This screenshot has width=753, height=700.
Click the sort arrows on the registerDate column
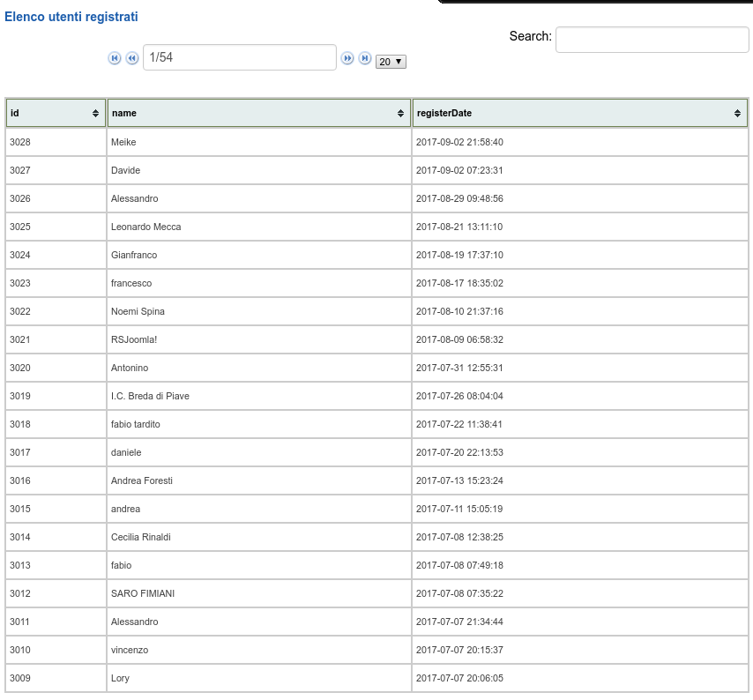[x=737, y=113]
